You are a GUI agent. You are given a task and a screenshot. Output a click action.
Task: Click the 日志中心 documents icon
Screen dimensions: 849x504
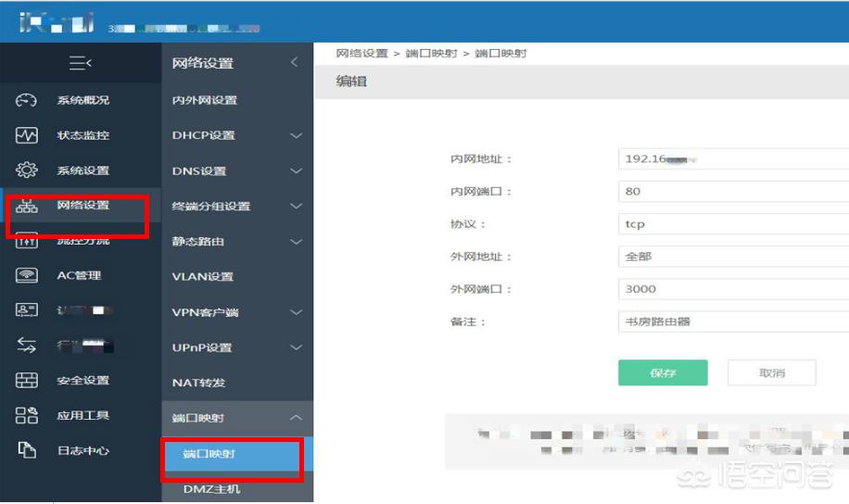point(27,450)
